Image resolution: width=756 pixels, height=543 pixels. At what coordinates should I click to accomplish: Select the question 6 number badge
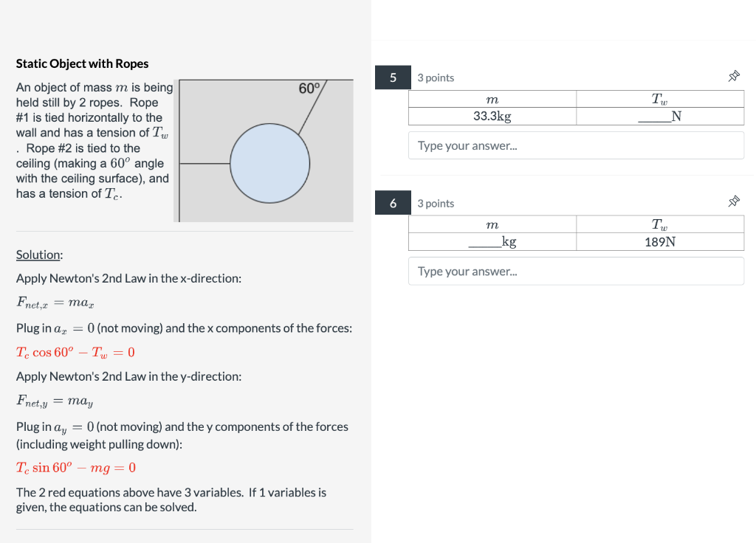coord(393,203)
